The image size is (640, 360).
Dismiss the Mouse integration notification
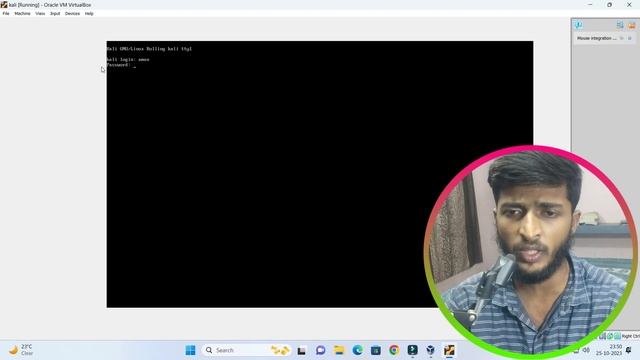[630, 38]
